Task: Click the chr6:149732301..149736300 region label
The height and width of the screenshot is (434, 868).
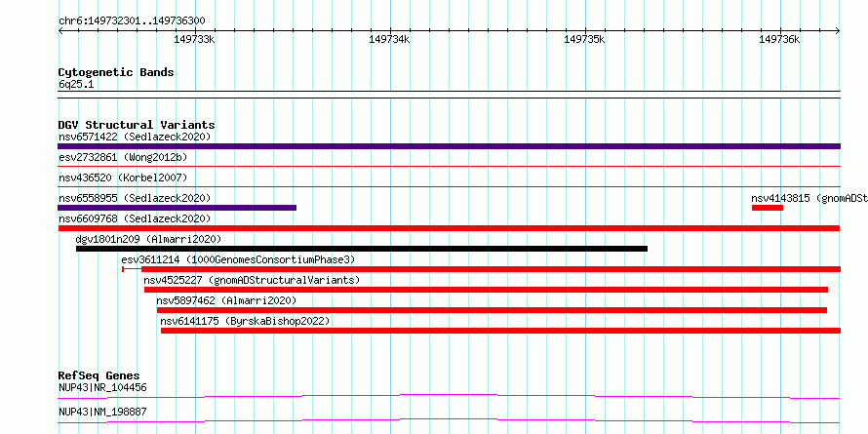Action: coord(132,21)
